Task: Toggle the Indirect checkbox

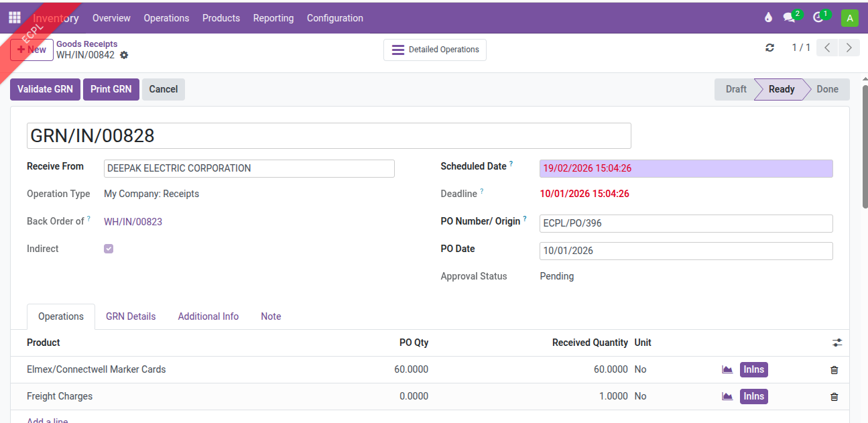Action: click(x=109, y=249)
